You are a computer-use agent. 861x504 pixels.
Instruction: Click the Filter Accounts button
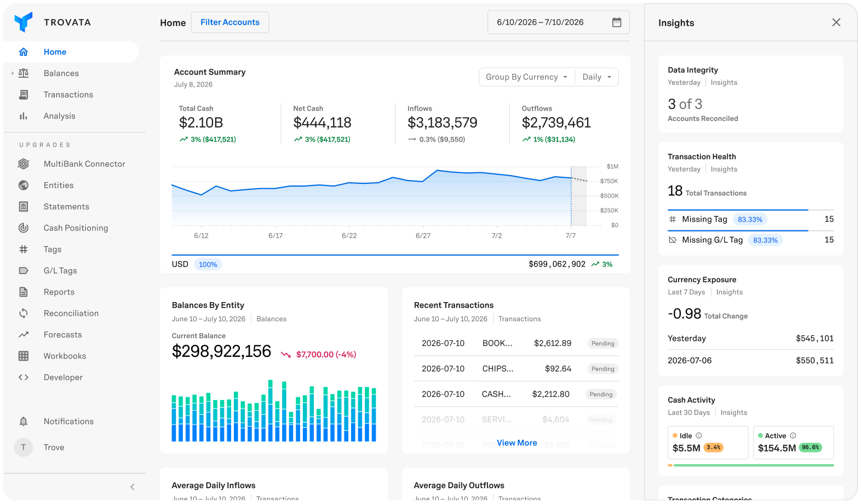pyautogui.click(x=230, y=22)
